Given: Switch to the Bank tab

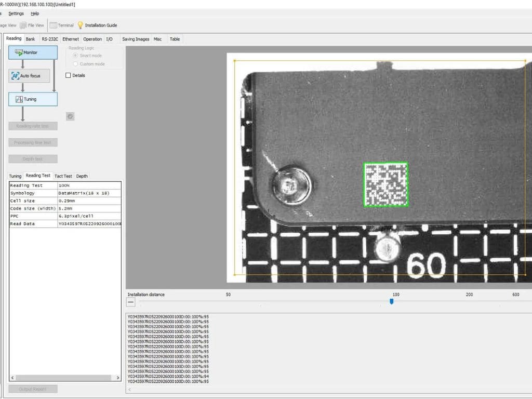Looking at the screenshot, I should point(30,39).
